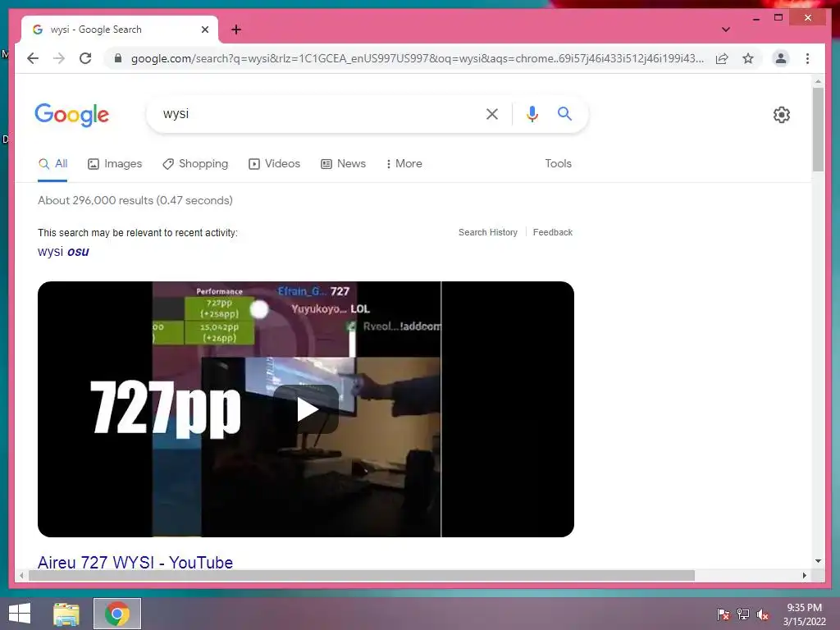Image resolution: width=840 pixels, height=630 pixels.
Task: Minimize the Chrome window
Action: (x=756, y=18)
